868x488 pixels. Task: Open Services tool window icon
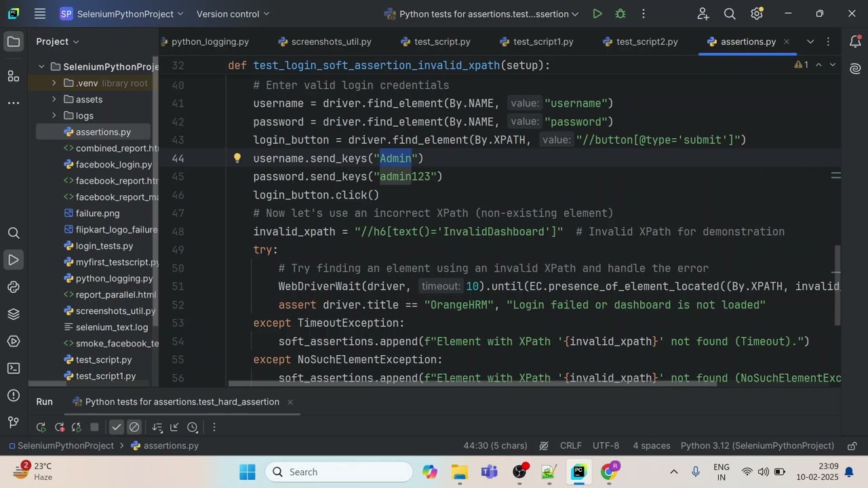coord(14,341)
